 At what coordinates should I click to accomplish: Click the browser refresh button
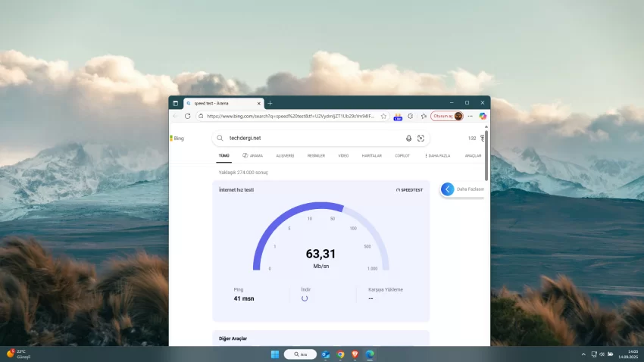pyautogui.click(x=187, y=116)
